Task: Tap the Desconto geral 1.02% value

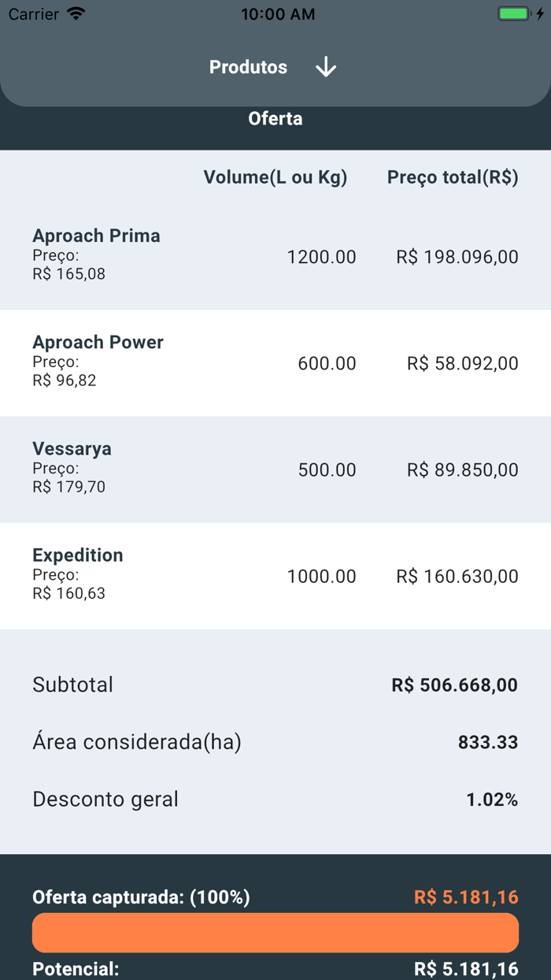Action: (492, 800)
